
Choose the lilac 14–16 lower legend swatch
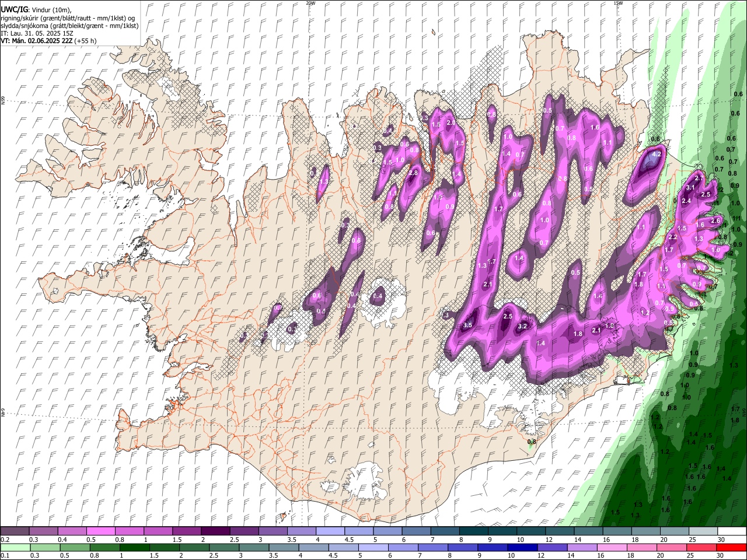[581, 547]
